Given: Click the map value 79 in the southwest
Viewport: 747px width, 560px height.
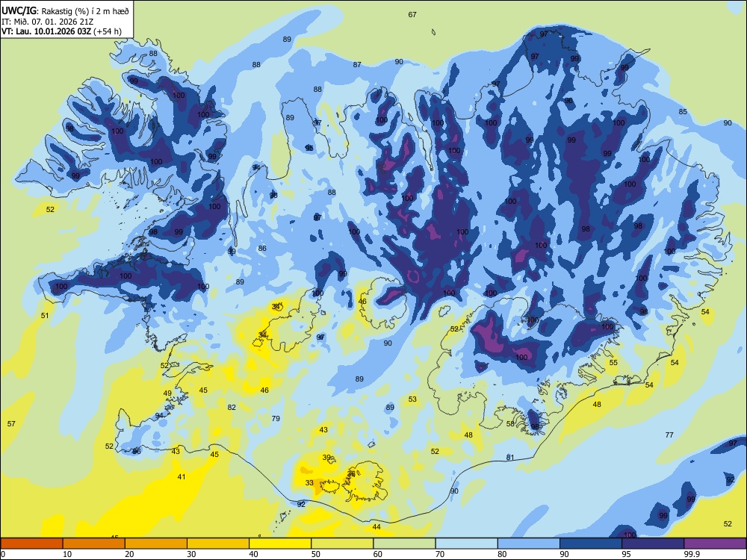Looking at the screenshot, I should (276, 419).
